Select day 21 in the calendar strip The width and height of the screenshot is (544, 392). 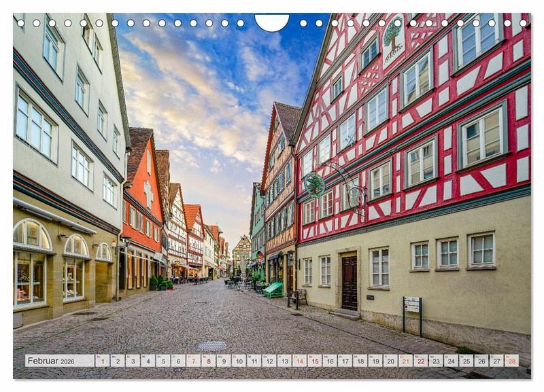[x=405, y=361]
